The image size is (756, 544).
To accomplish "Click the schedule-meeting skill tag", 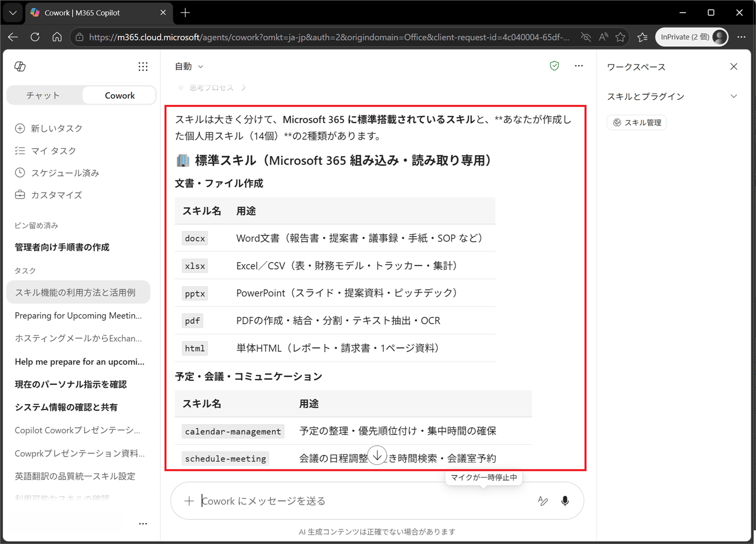I will tap(225, 459).
